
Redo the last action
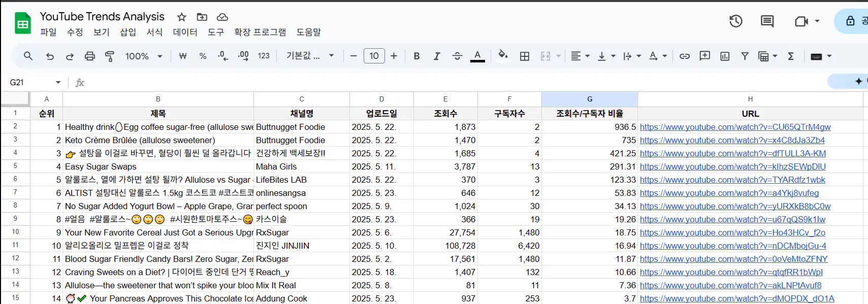[x=70, y=56]
